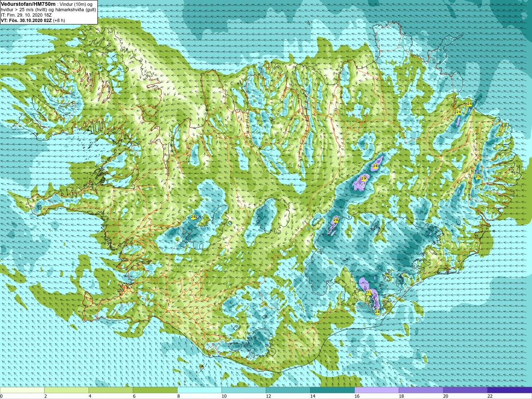Screen dimensions: 532x399
Task: Pick the 12–14 m/s teal legend swatch
Action: pyautogui.click(x=288, y=390)
